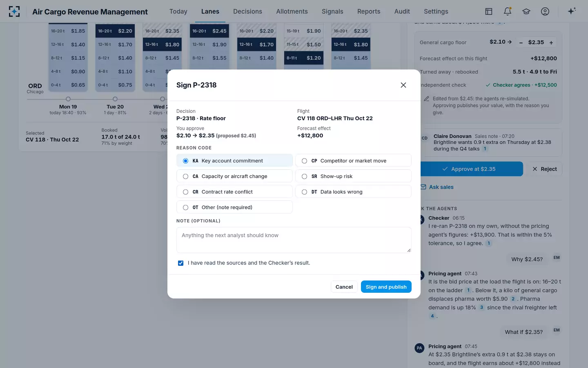Uncheck the read sources confirmation checkbox
Screen dimensions: 588x368
(x=180, y=263)
